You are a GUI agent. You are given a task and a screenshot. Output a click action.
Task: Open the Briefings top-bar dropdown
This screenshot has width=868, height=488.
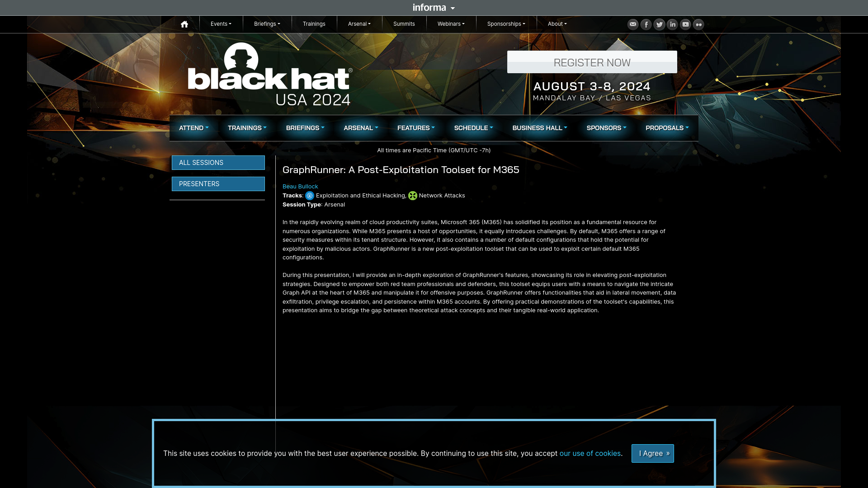point(267,24)
